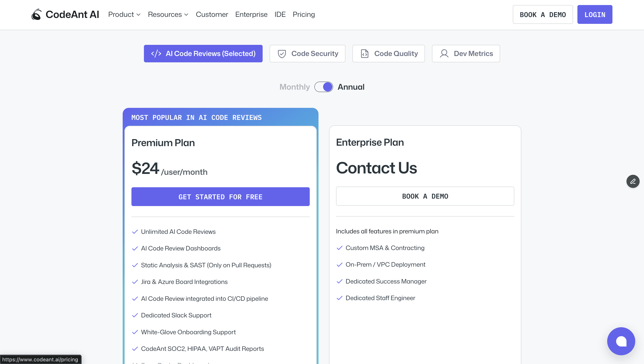Click LOGIN in the top right

coord(595,14)
